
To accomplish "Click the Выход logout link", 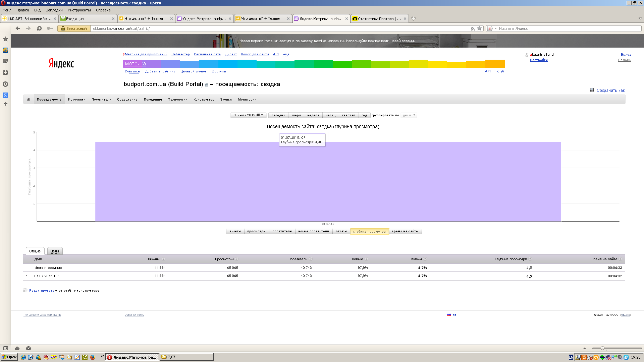I will coord(626,55).
